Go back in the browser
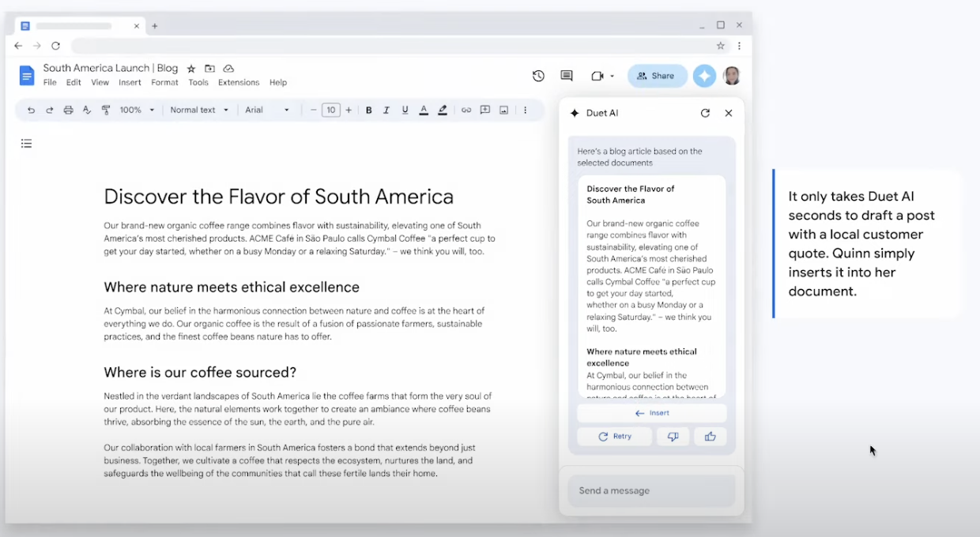Image resolution: width=980 pixels, height=537 pixels. coord(18,46)
